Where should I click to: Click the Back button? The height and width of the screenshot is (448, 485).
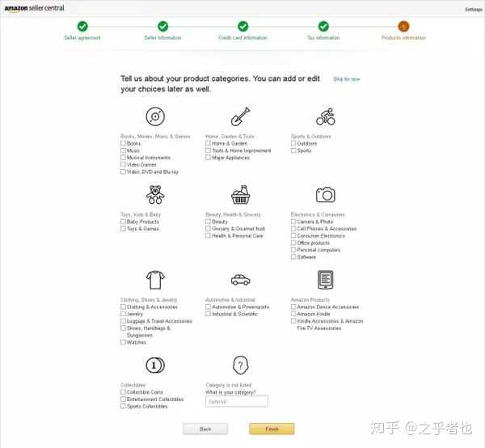coord(205,429)
